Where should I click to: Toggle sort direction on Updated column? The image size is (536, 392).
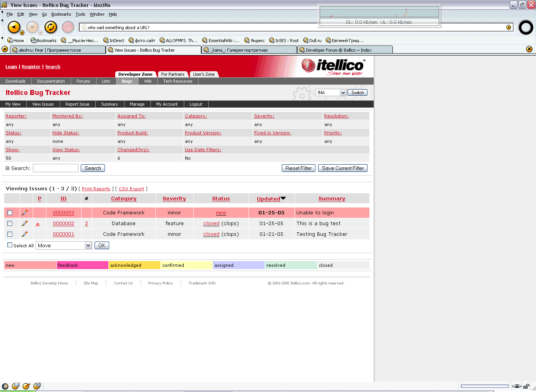[x=283, y=198]
